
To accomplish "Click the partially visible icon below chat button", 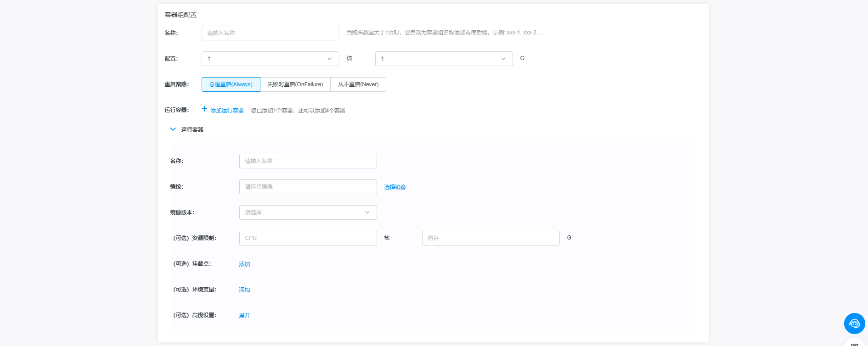I will point(854,343).
